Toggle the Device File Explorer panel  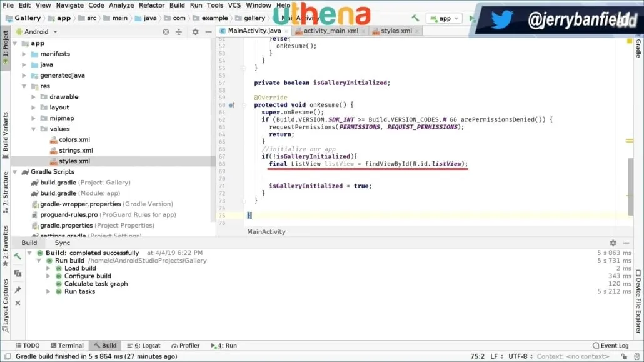tap(638, 301)
